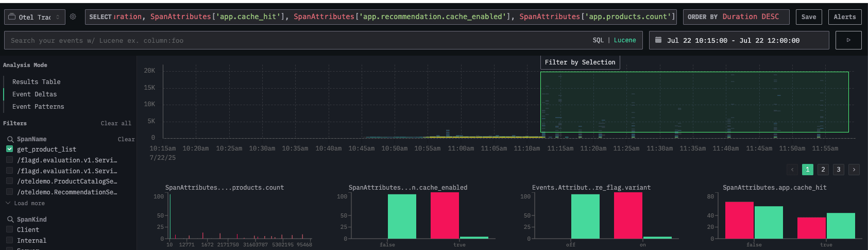Go to the previous page of charts

pos(792,170)
